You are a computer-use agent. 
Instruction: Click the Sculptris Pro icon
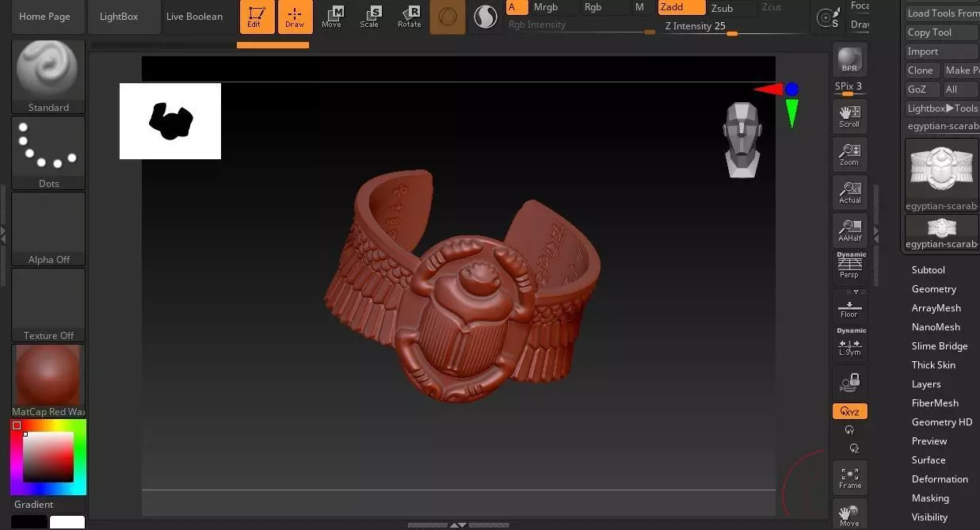486,17
